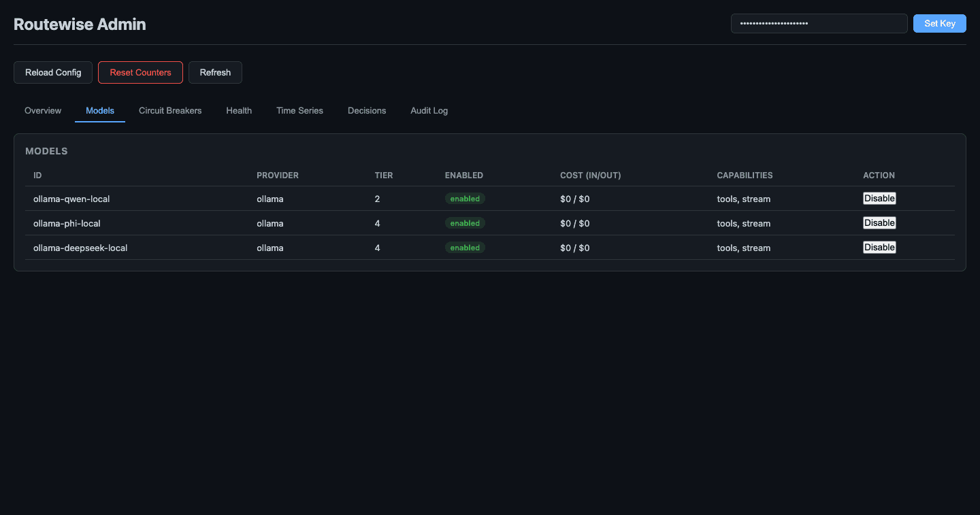The width and height of the screenshot is (980, 515).
Task: Click the red Reset Counters button
Action: (140, 72)
